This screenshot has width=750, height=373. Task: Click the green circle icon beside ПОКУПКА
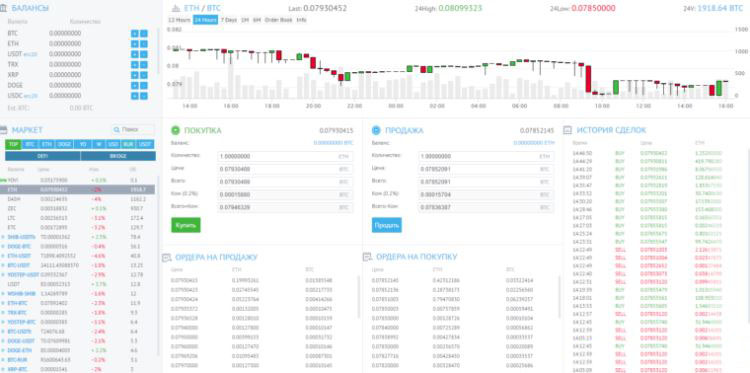pyautogui.click(x=176, y=130)
